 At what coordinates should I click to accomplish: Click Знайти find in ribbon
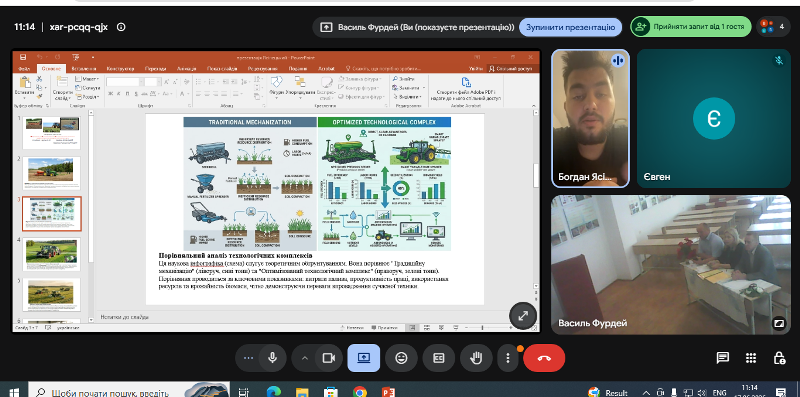(x=404, y=79)
